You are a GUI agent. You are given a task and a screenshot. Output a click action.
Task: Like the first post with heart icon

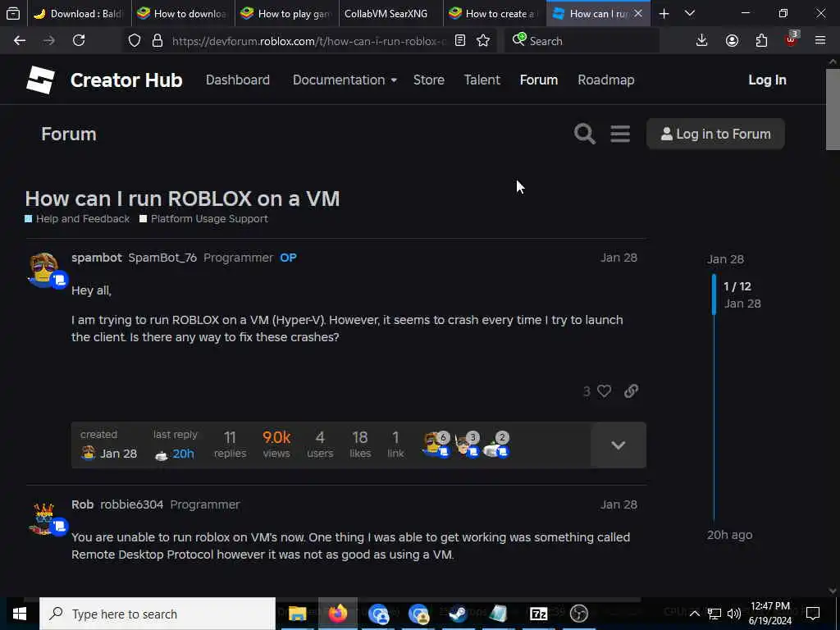pos(605,391)
